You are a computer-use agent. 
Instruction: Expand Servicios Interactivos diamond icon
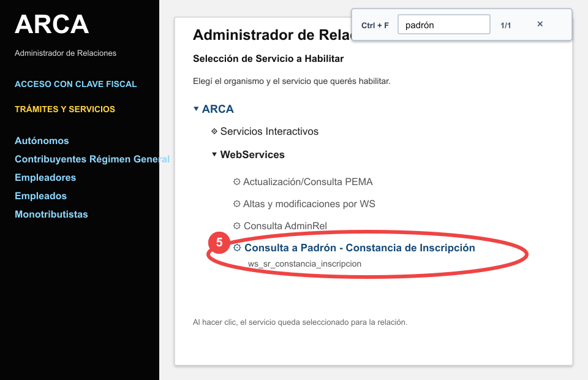click(x=214, y=131)
